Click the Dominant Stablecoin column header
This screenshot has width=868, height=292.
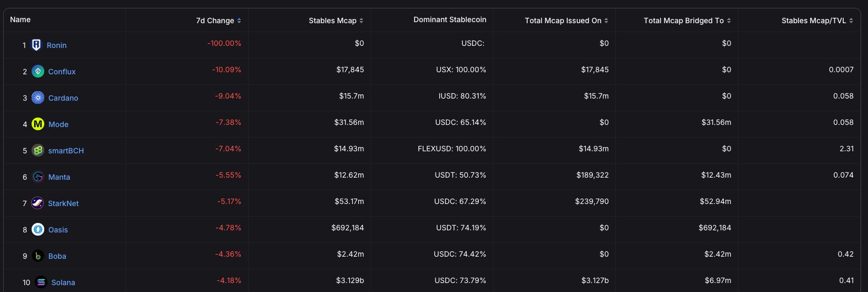[x=450, y=20]
